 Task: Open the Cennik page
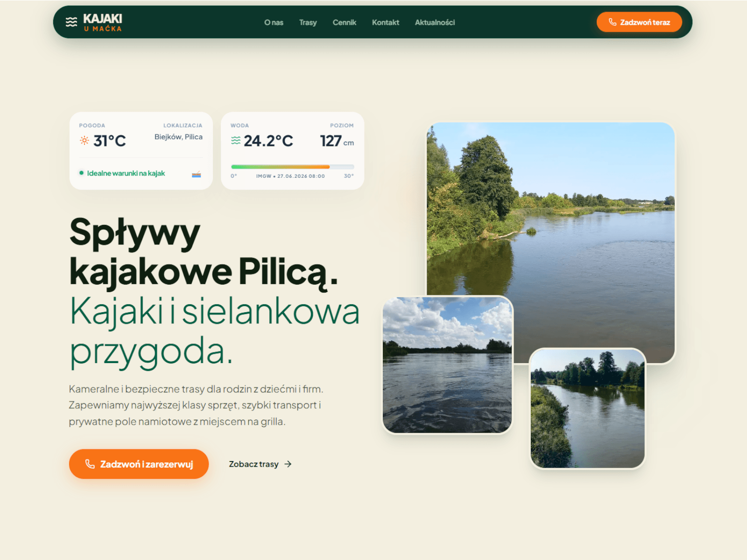[344, 22]
